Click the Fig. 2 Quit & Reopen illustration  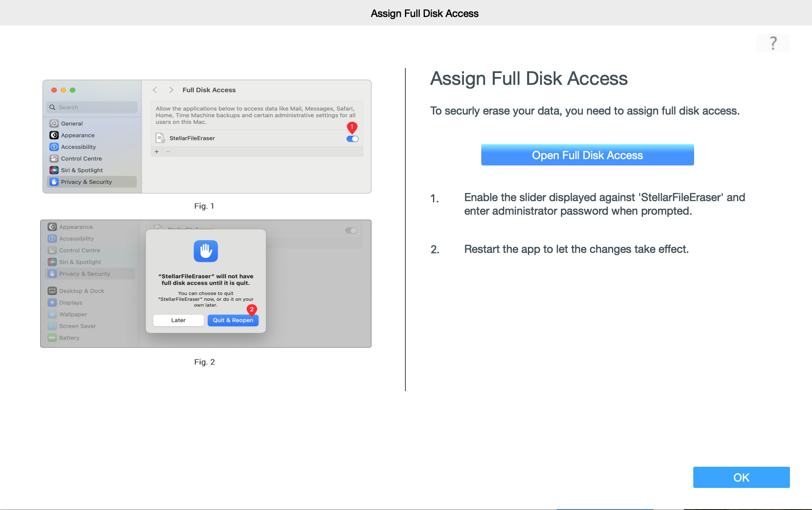click(206, 283)
